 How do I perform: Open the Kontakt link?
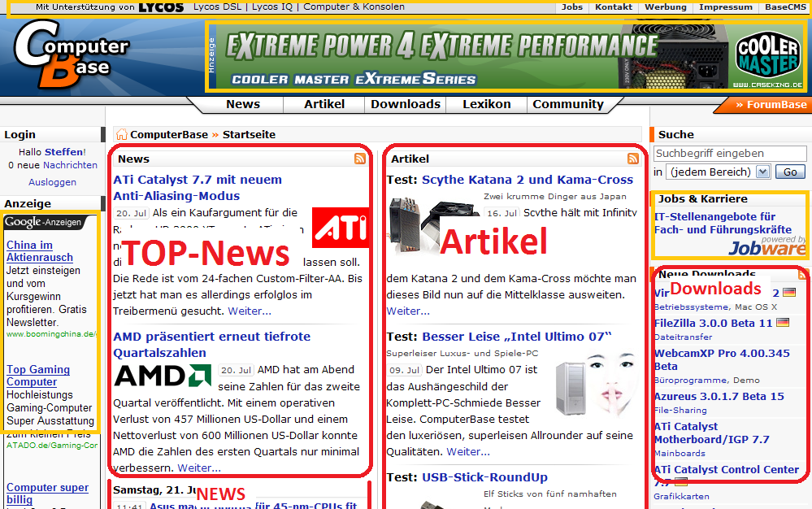(614, 7)
